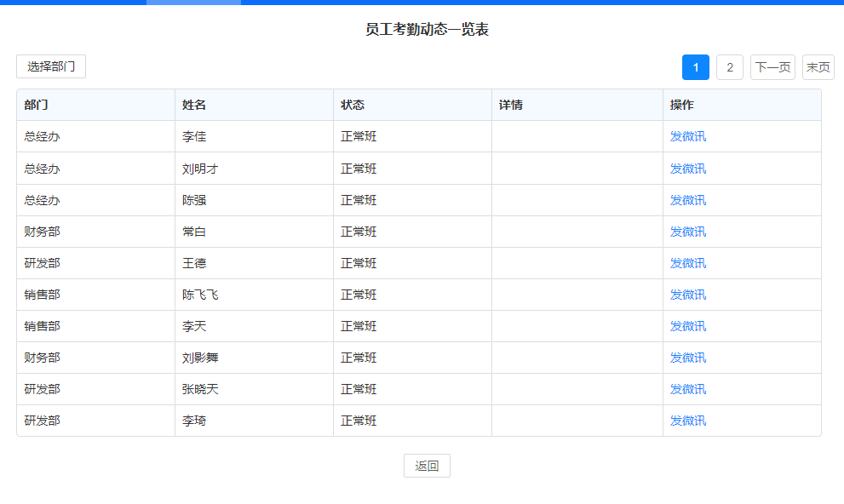
Task: Jump to 末页 last page
Action: tap(818, 67)
